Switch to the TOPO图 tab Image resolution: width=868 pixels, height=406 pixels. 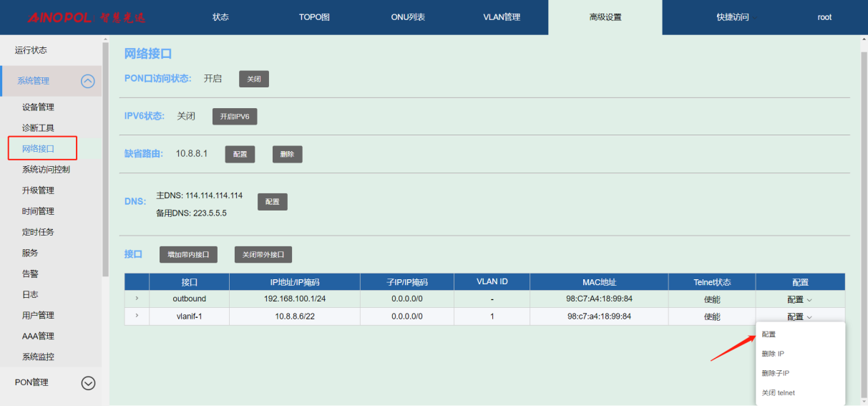point(314,17)
